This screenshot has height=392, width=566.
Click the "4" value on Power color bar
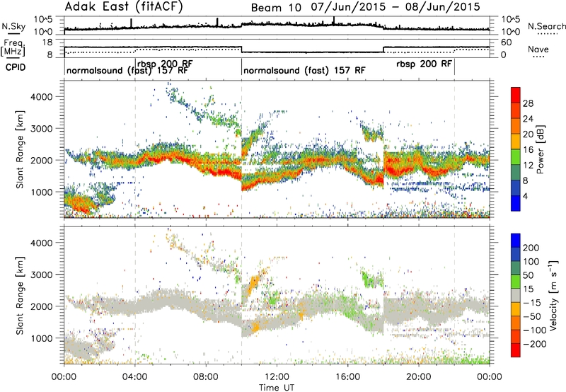tap(526, 196)
